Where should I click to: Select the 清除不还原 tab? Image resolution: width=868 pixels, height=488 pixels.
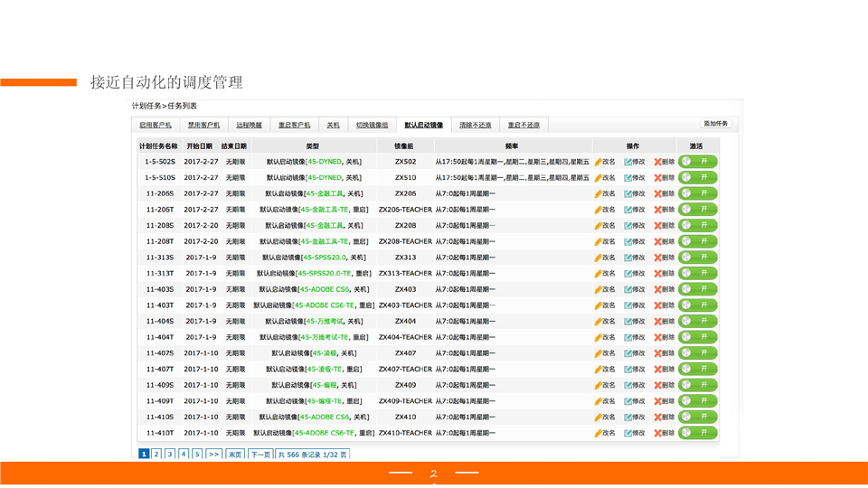(x=476, y=125)
